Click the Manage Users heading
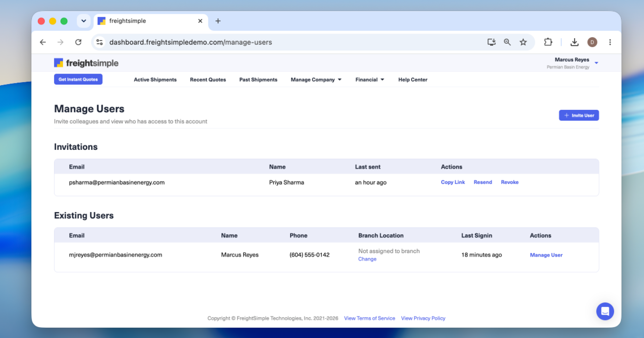644x338 pixels. click(89, 109)
